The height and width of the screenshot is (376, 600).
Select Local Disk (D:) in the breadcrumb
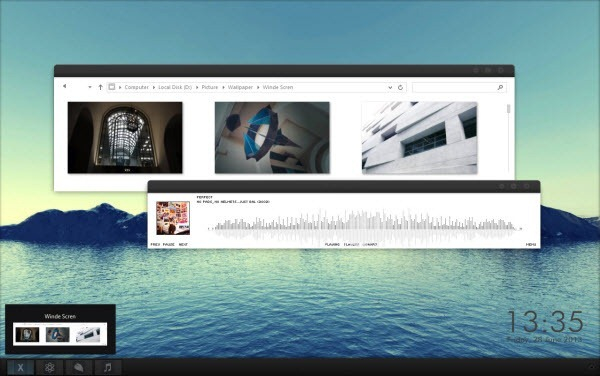[175, 87]
